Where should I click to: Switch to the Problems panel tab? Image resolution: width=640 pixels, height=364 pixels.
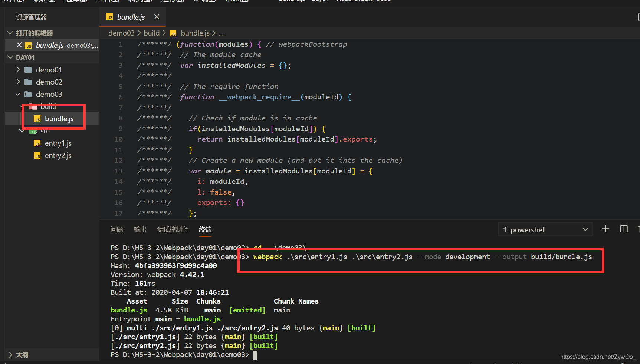point(116,229)
